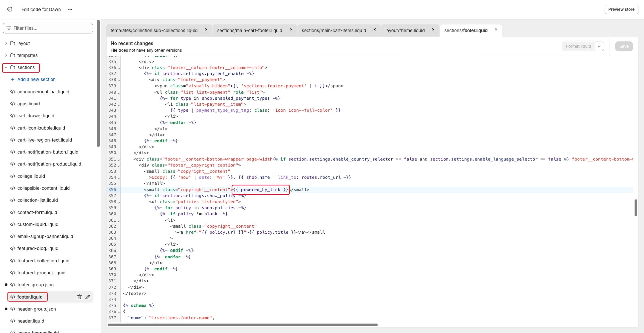Click the editor vertical scrollbar thumb
The height and width of the screenshot is (333, 644).
tap(636, 208)
